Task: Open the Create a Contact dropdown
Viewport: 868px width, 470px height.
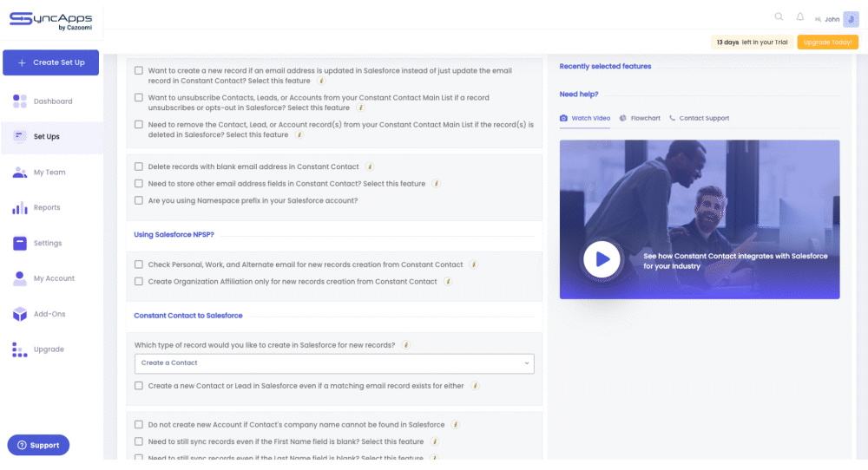Action: click(334, 363)
